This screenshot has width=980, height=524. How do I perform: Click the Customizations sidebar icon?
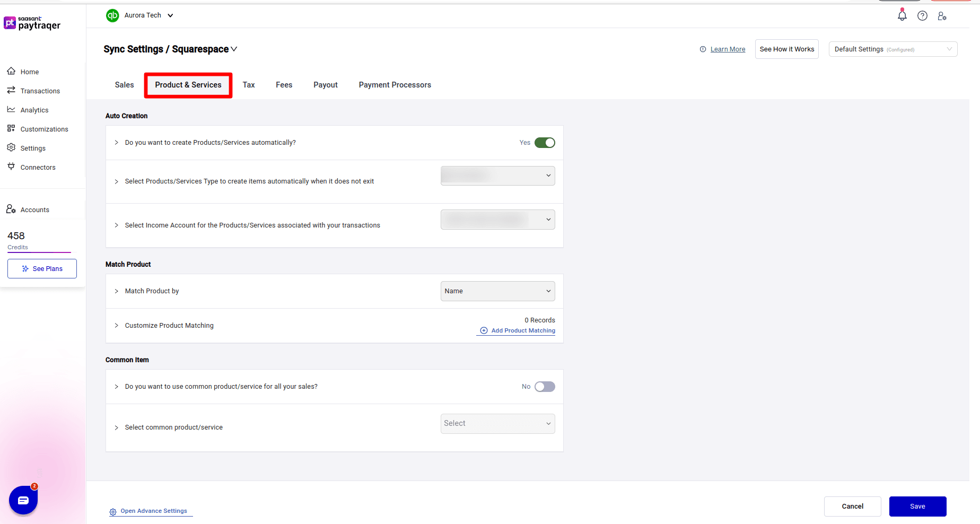click(12, 129)
